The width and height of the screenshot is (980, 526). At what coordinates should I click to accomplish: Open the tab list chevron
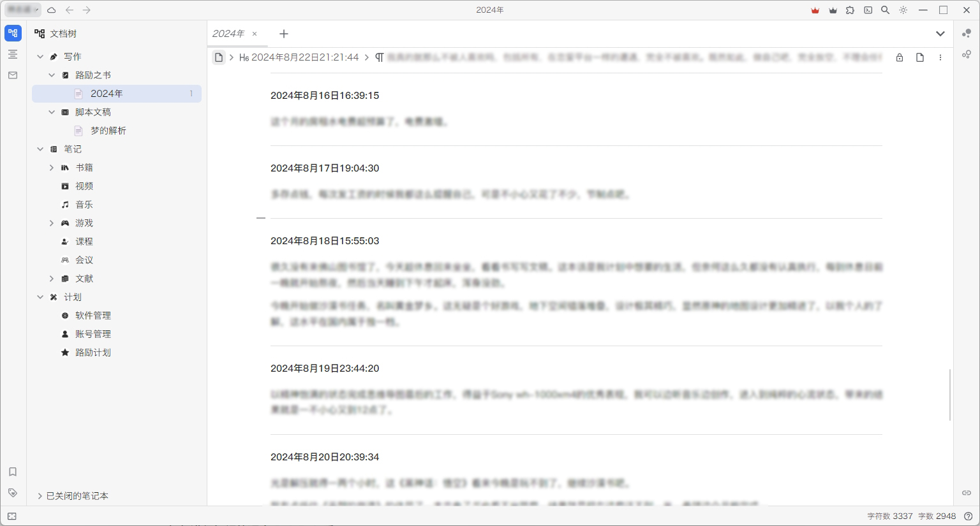point(940,34)
